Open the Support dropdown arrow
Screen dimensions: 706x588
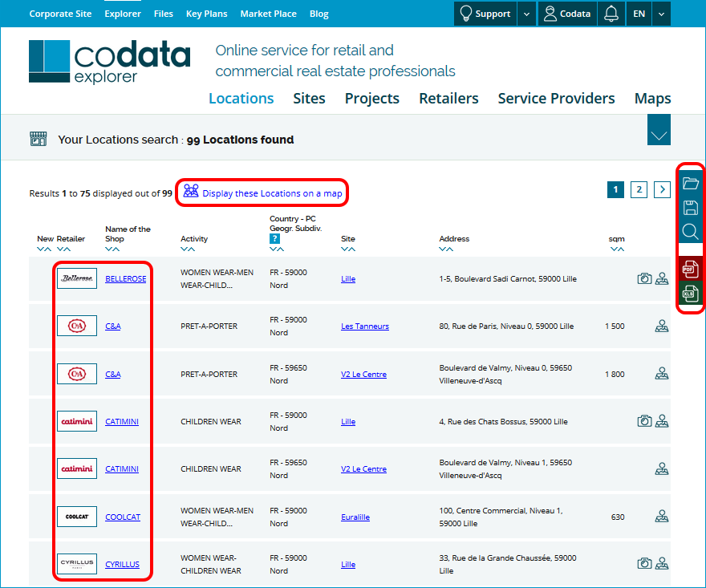coord(526,14)
